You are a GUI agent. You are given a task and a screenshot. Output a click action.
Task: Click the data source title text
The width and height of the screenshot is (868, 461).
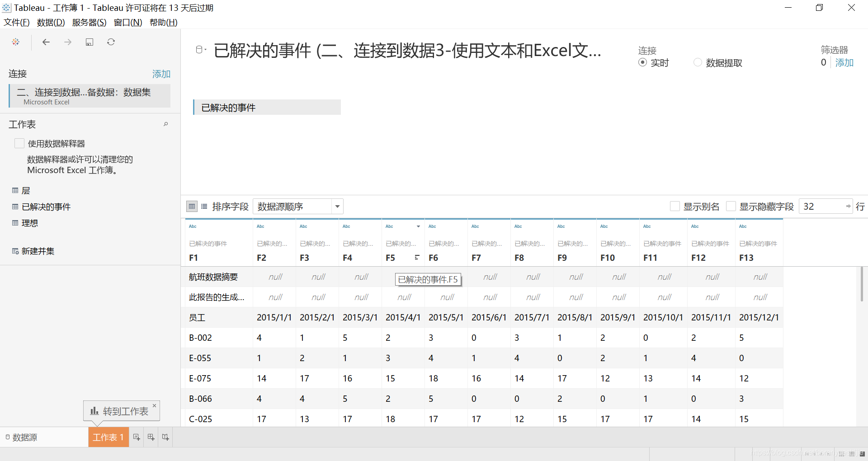click(407, 51)
